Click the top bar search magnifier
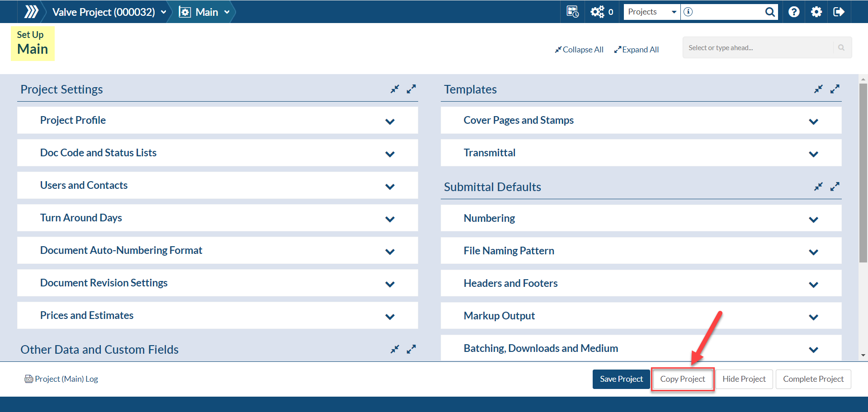 pyautogui.click(x=770, y=12)
